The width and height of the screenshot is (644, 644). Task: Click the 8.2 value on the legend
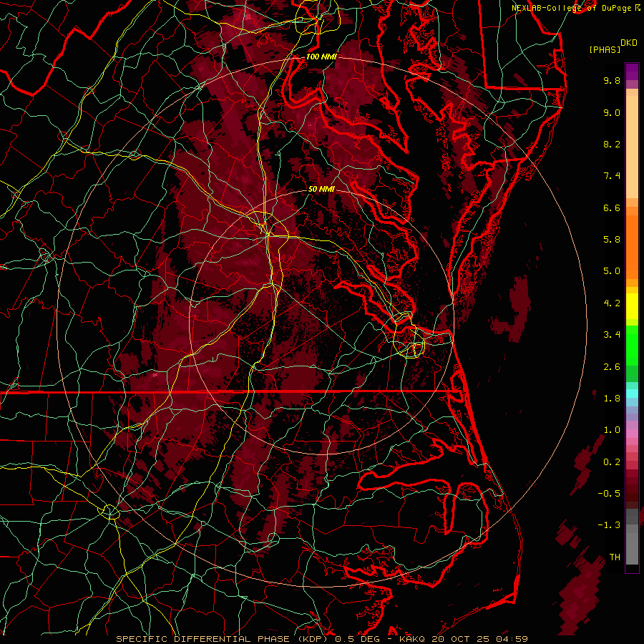[x=612, y=144]
